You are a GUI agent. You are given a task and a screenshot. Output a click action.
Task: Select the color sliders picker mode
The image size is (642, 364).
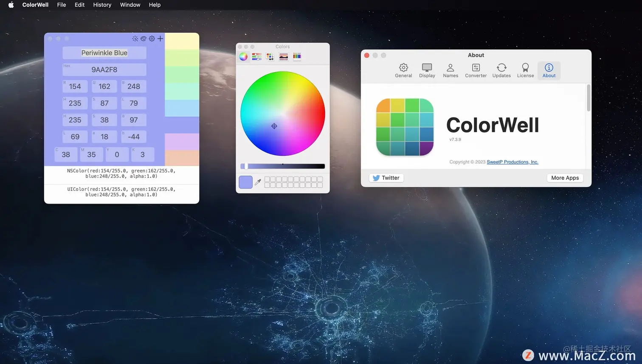click(x=256, y=56)
